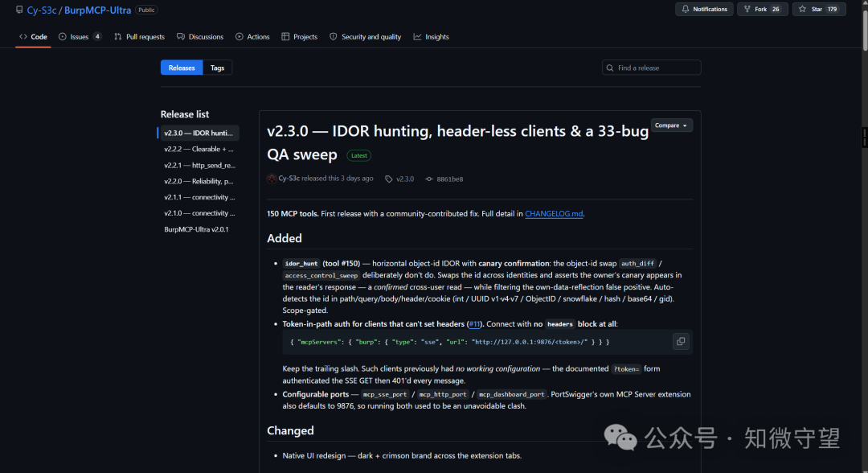The image size is (868, 473).
Task: Switch to the Code tab
Action: pyautogui.click(x=33, y=36)
